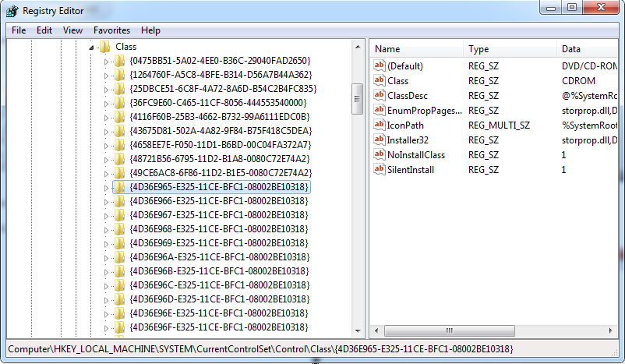Image resolution: width=625 pixels, height=364 pixels.
Task: Expand the {4D36E965-E325-11CE-BFC1-08002BE10318} key
Action: click(x=108, y=188)
